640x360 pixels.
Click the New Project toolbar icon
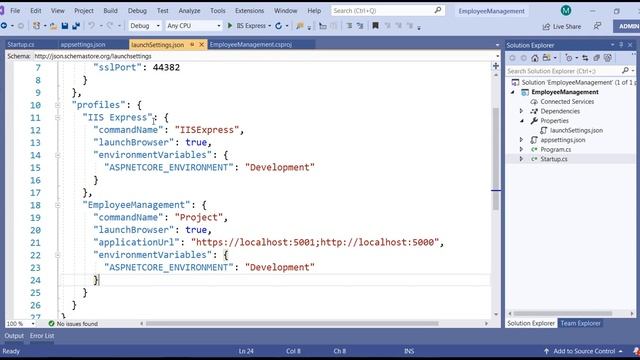pyautogui.click(x=36, y=26)
